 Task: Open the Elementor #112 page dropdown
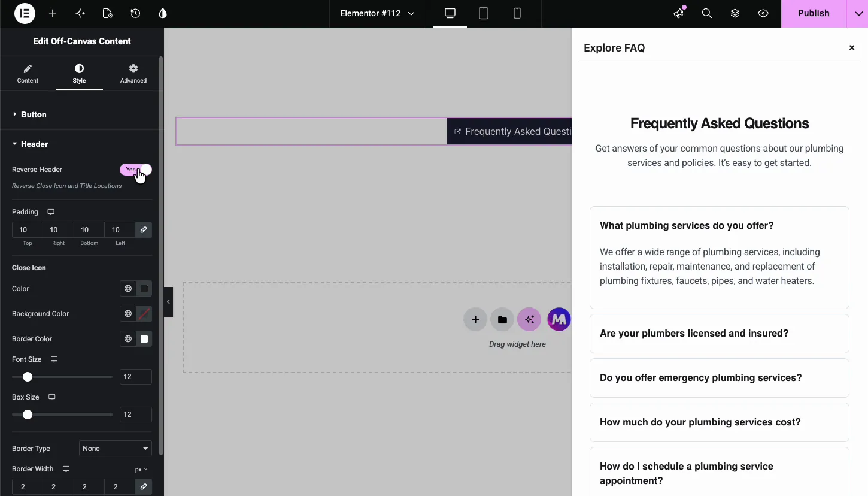377,13
